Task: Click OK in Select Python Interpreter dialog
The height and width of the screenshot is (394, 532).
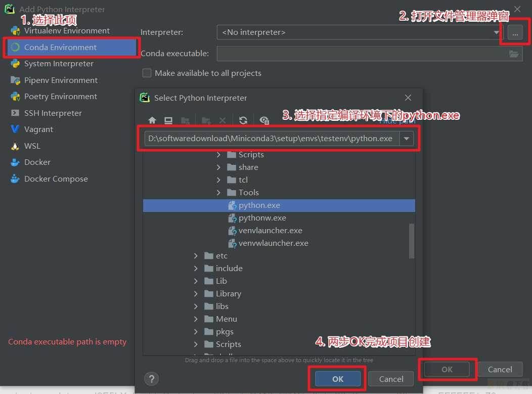Action: 338,379
